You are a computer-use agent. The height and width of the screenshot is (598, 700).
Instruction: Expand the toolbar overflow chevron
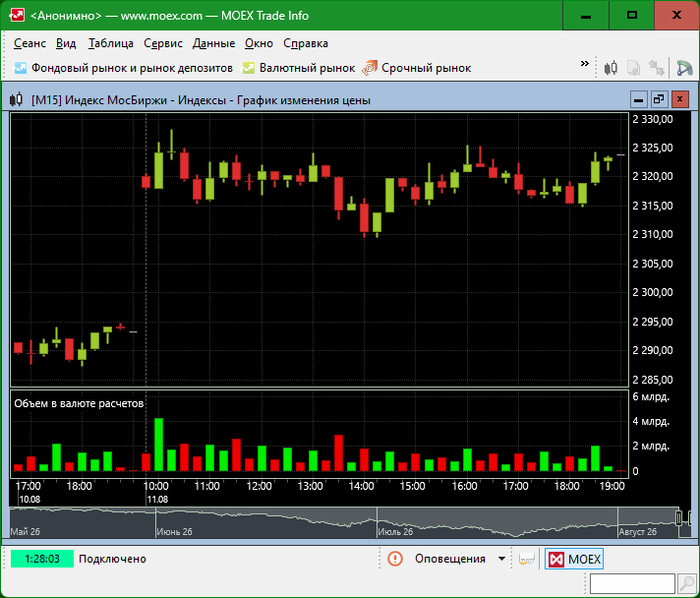584,63
